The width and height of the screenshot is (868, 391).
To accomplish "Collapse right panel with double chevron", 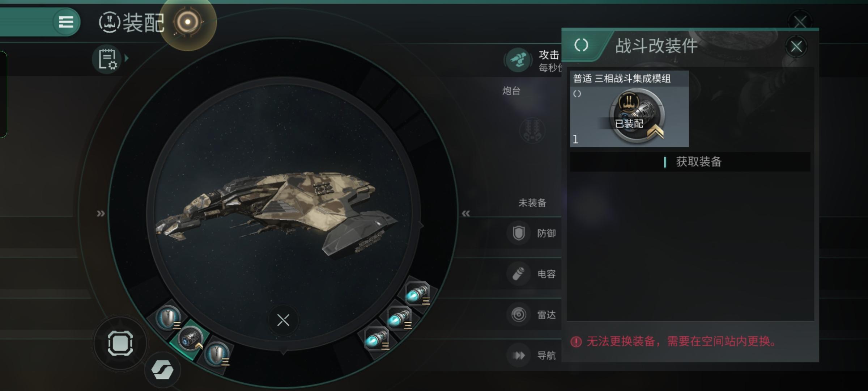I will pyautogui.click(x=466, y=214).
